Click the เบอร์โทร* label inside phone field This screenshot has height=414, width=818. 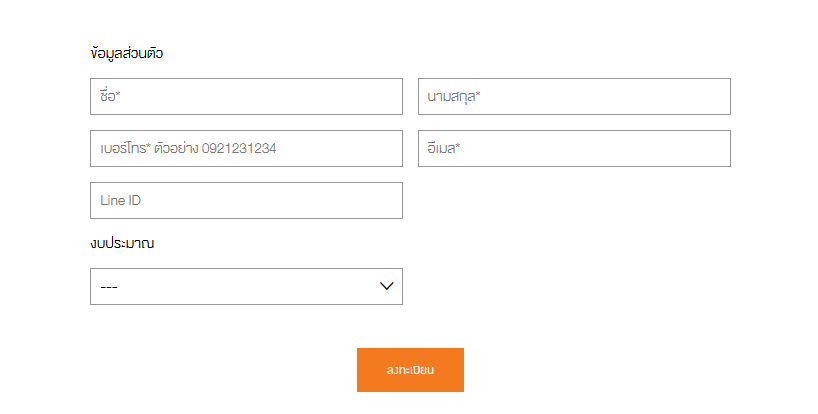125,148
